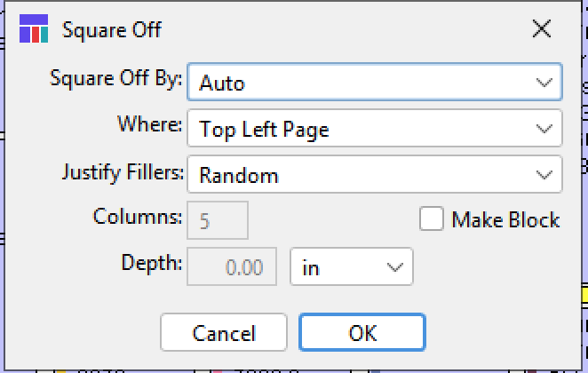
Task: Click the Columns label
Action: [138, 217]
